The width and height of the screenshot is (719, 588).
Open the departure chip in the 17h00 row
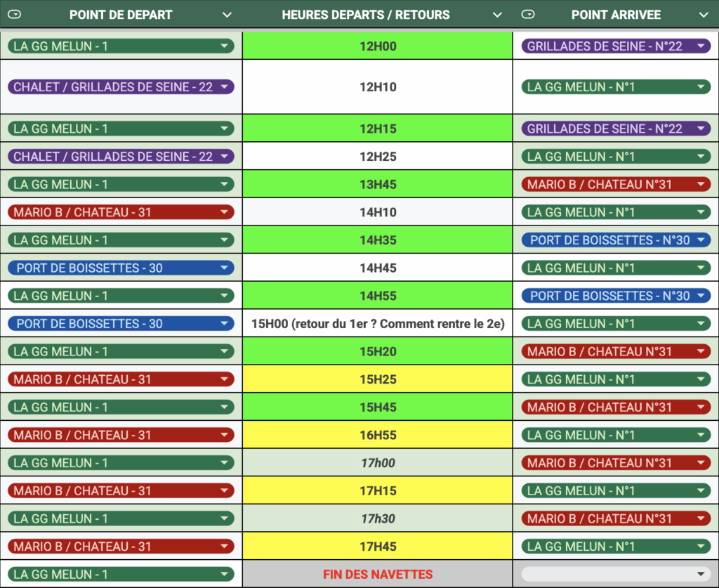tap(121, 463)
